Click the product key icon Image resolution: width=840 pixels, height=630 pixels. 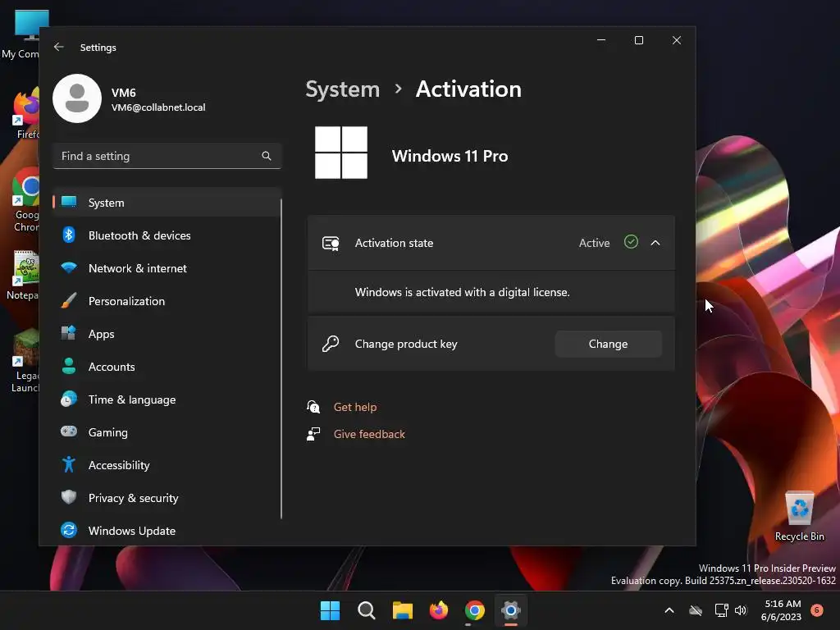pyautogui.click(x=331, y=344)
